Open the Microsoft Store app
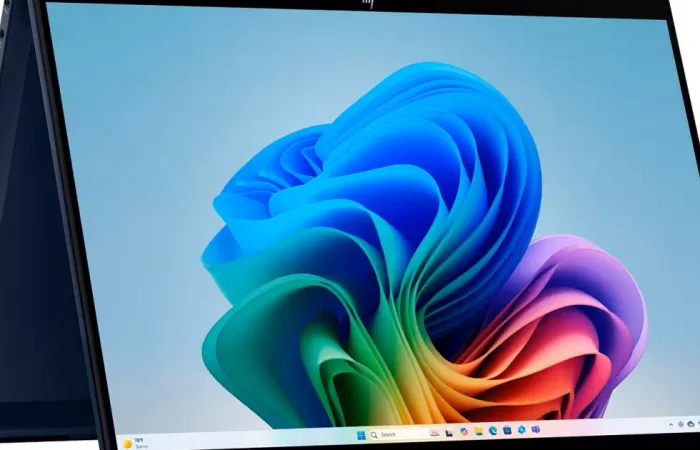This screenshot has width=700, height=450. pos(507,430)
